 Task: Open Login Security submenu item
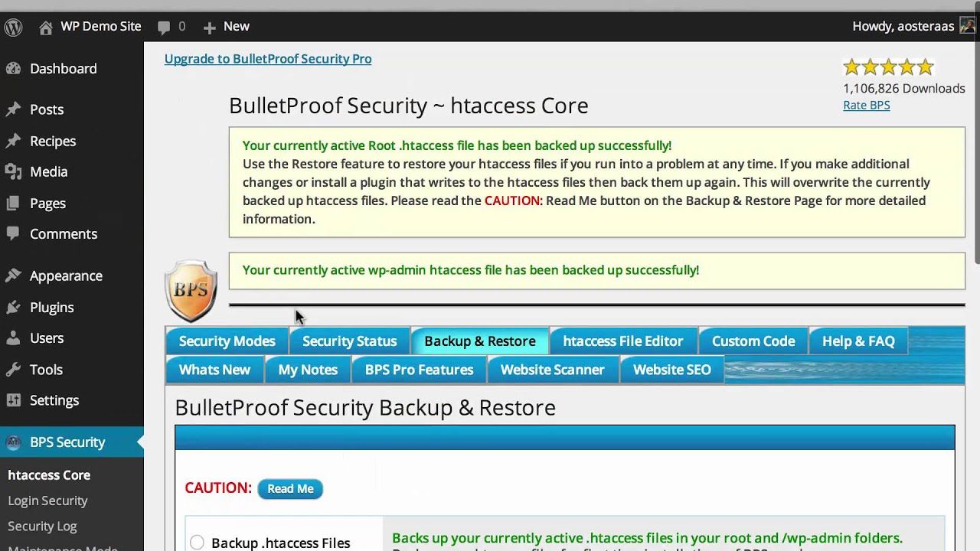coord(47,500)
